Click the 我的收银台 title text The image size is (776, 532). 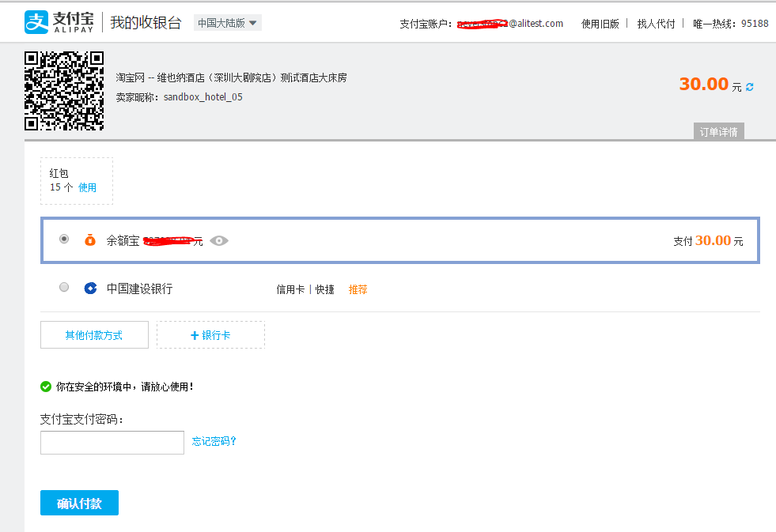click(146, 23)
